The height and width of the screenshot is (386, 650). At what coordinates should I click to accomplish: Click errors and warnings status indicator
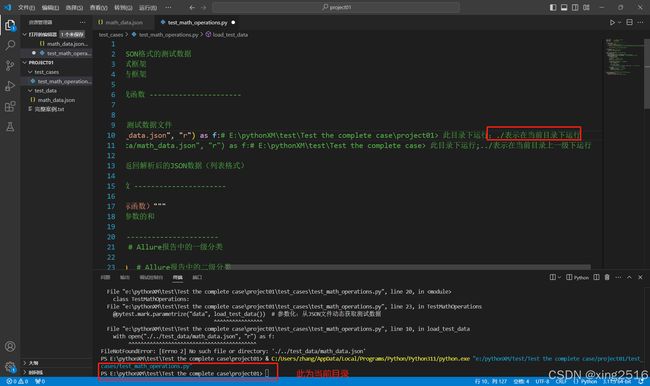point(17,381)
